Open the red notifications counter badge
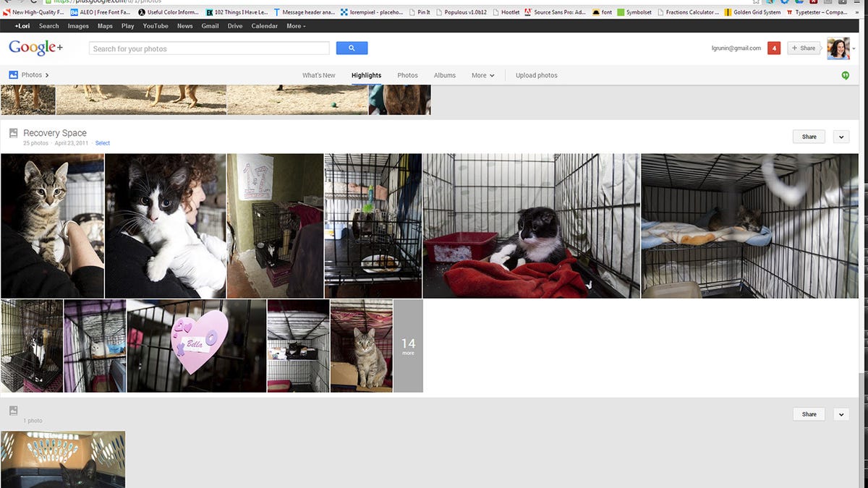Viewport: 868px width, 488px height. coord(774,48)
